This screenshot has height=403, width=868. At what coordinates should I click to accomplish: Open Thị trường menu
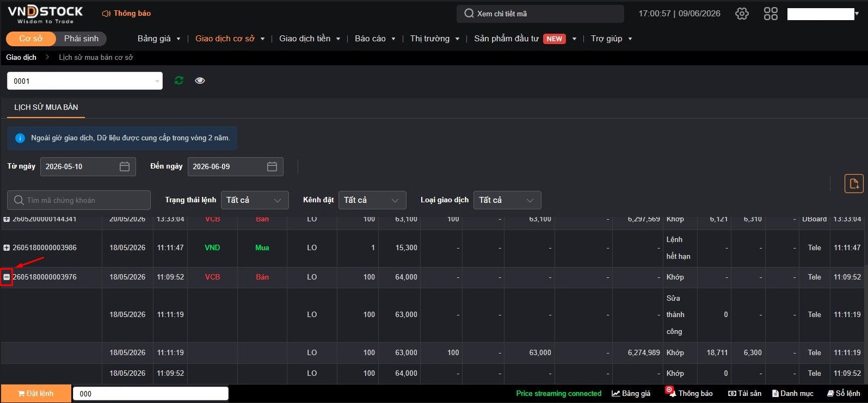pyautogui.click(x=435, y=39)
